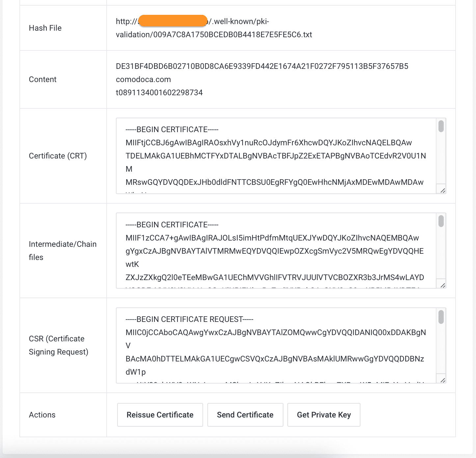Click the Intermediate/Chain files scrollbar thumb
The width and height of the screenshot is (476, 458).
click(441, 221)
